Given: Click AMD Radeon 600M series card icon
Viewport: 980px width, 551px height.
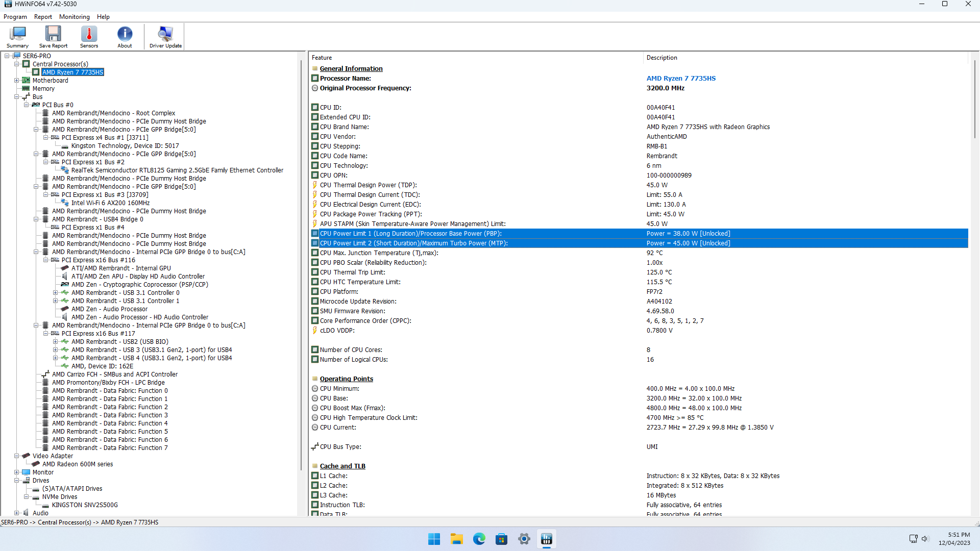Looking at the screenshot, I should (x=36, y=464).
